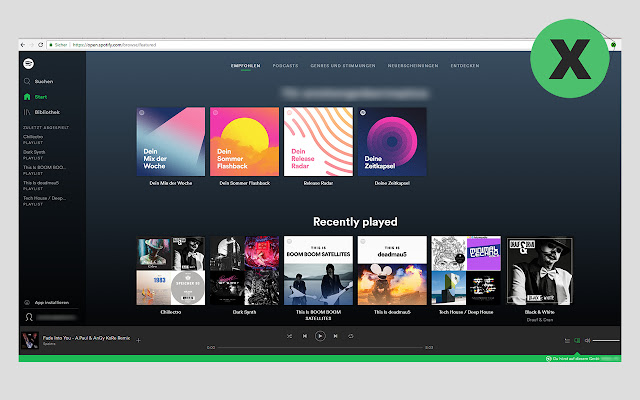
Task: Open the devices available icon
Action: [577, 340]
